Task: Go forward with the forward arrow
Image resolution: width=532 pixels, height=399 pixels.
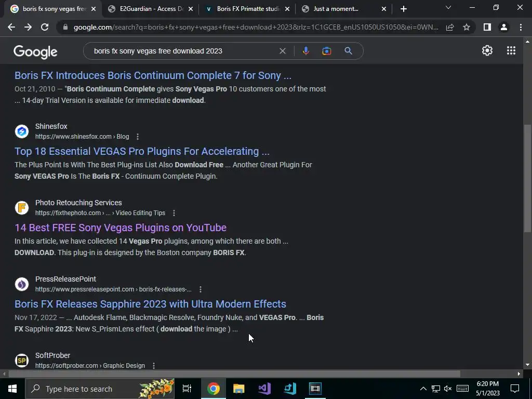Action: pos(28,27)
